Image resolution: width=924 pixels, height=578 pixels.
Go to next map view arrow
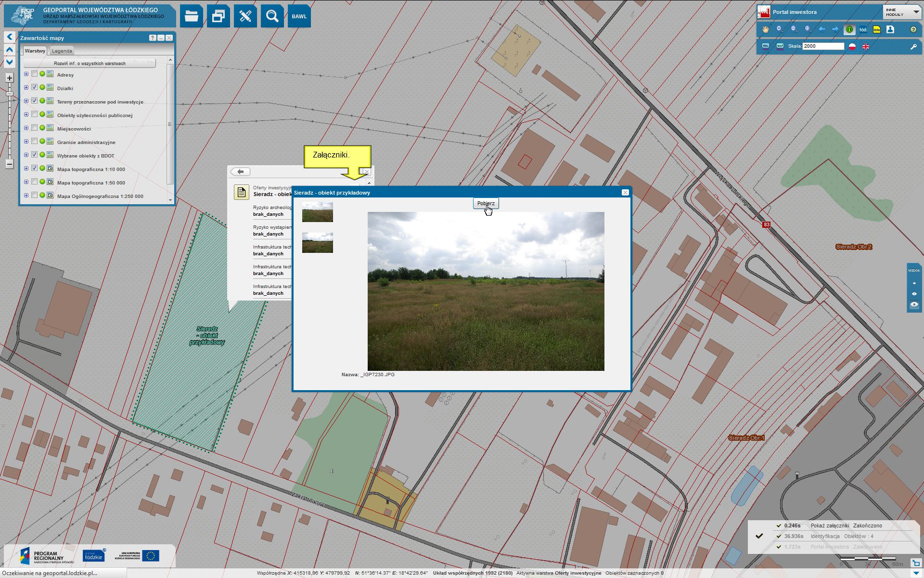pyautogui.click(x=835, y=29)
